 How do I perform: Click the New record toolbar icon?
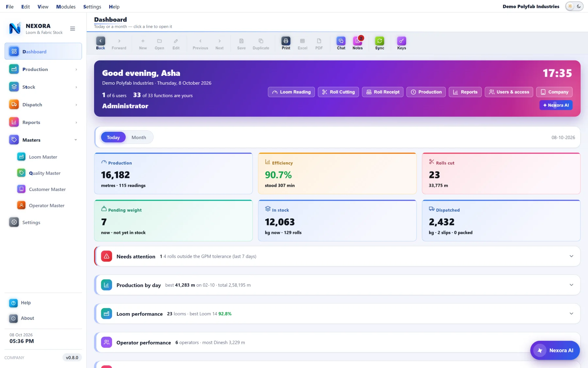pyautogui.click(x=143, y=43)
